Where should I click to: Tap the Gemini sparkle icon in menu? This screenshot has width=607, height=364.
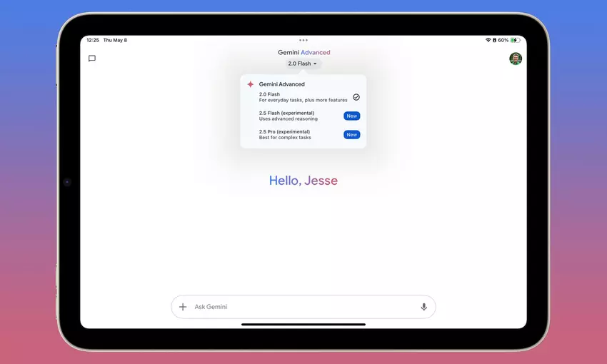(x=251, y=84)
